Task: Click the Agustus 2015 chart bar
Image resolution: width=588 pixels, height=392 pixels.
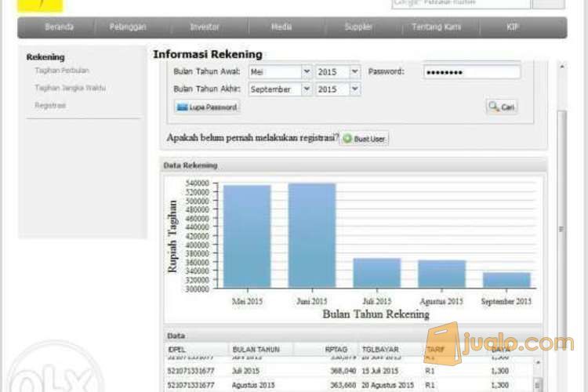Action: tap(441, 274)
